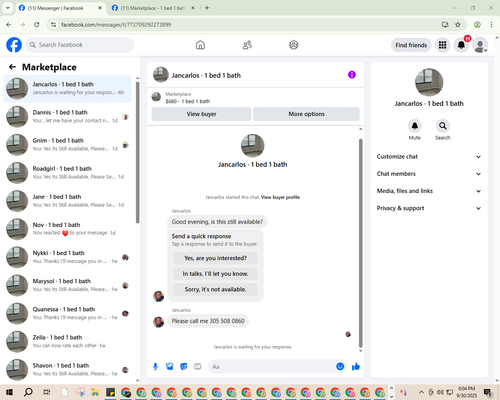Viewport: 500px width, 400px height.
Task: Click the Find friends button
Action: pyautogui.click(x=411, y=45)
